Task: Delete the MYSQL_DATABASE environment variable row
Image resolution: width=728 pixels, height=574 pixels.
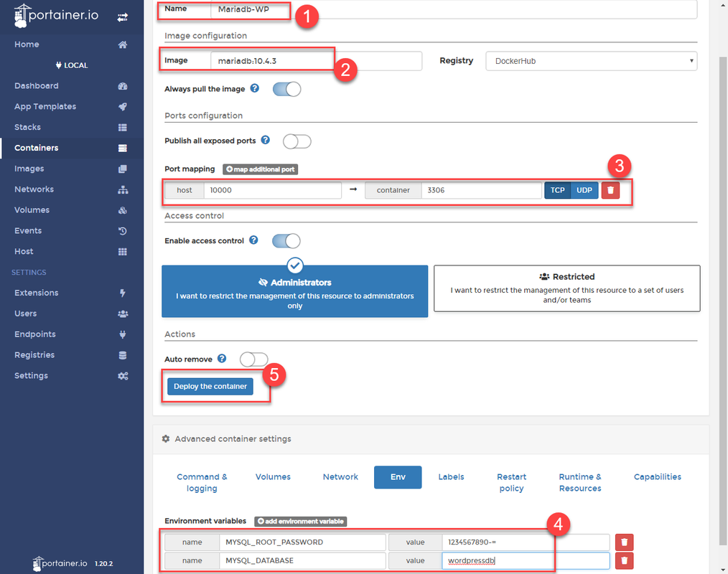Action: click(x=625, y=560)
